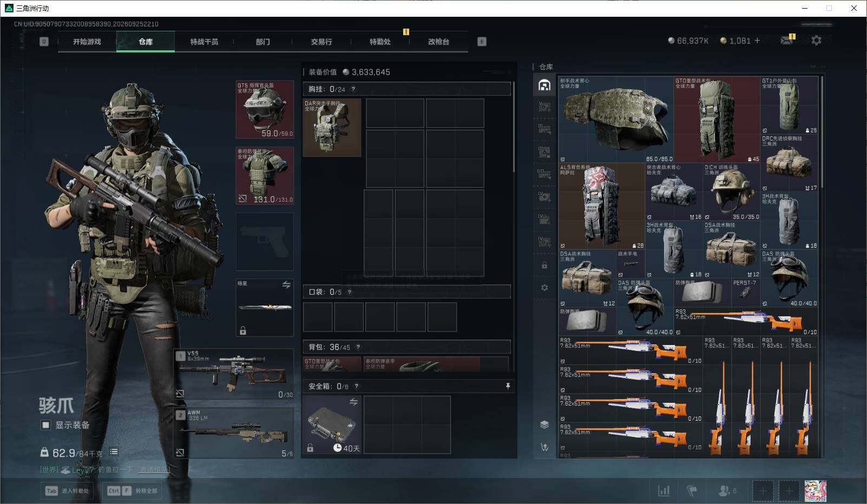Select the 射手战术背心 in stash

[x=616, y=120]
